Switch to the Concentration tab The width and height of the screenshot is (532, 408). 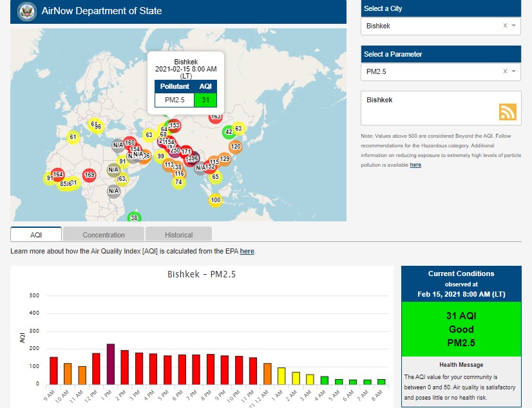coord(104,235)
